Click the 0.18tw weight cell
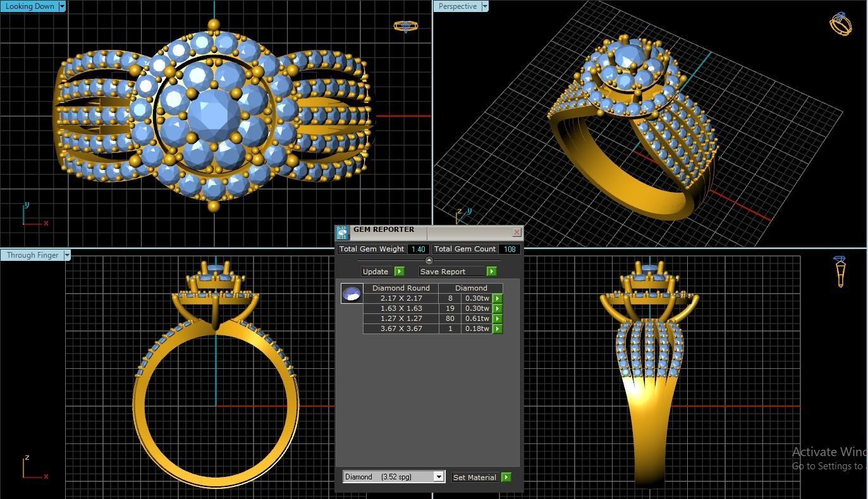 click(x=477, y=328)
